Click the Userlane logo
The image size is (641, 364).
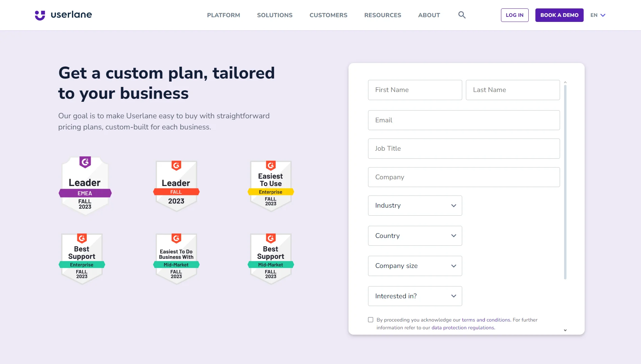(x=63, y=14)
